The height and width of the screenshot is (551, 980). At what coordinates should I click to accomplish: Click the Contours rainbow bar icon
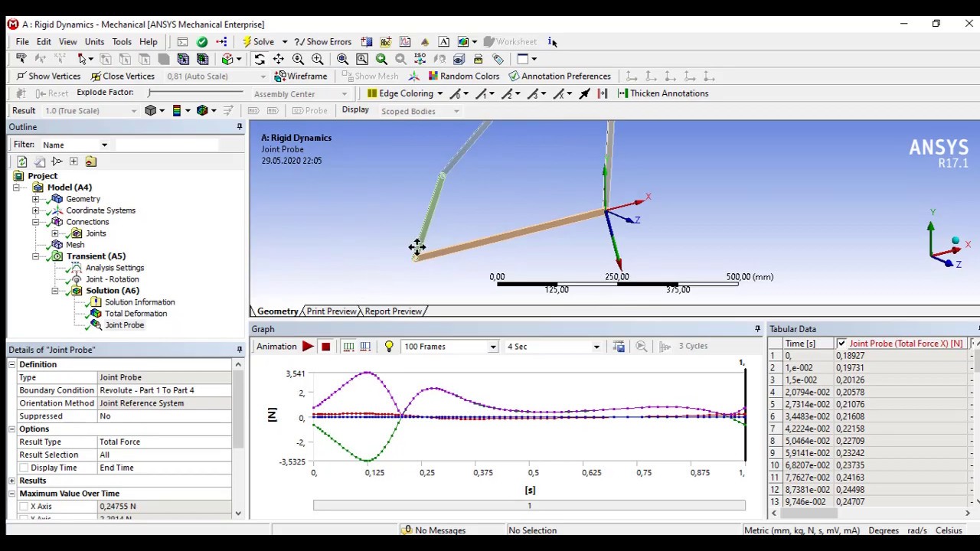177,110
